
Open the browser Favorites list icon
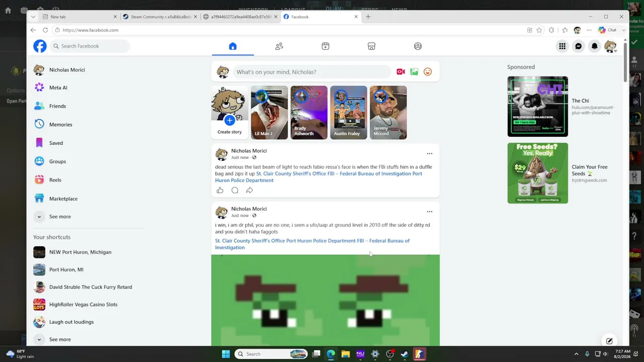pos(565,30)
